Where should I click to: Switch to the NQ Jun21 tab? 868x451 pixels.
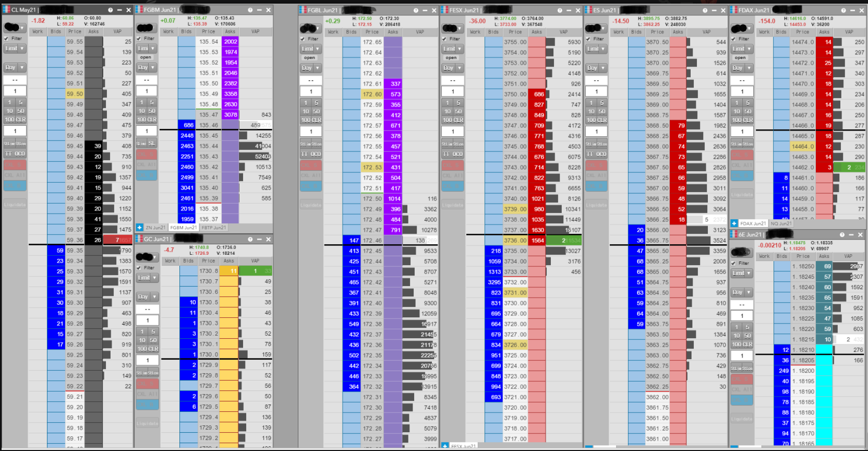(781, 223)
